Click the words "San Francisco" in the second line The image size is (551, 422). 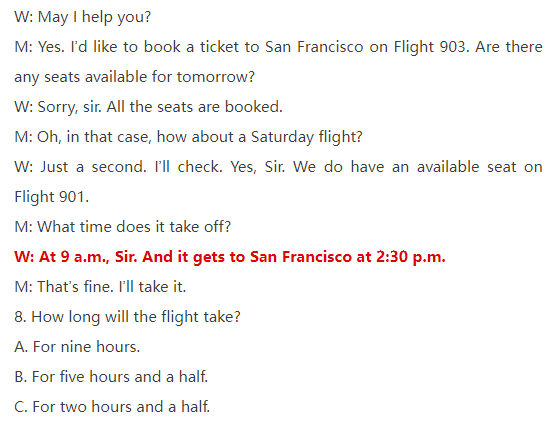(x=314, y=47)
